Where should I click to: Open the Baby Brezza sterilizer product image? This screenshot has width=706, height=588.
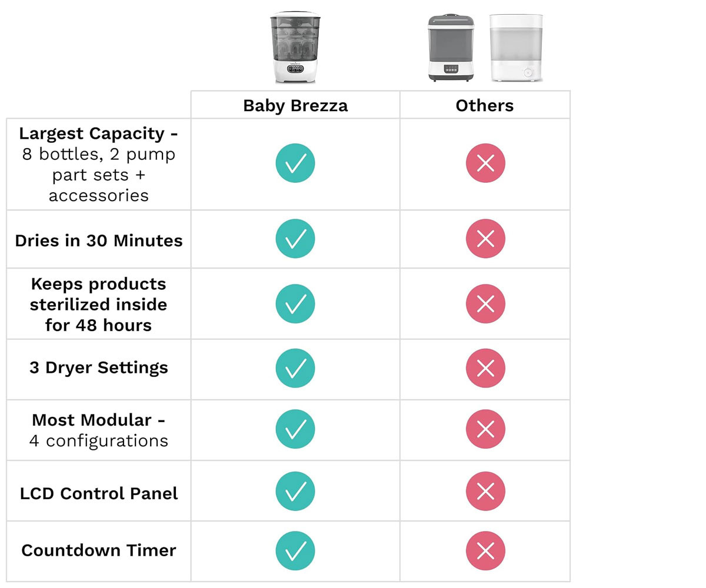[295, 47]
